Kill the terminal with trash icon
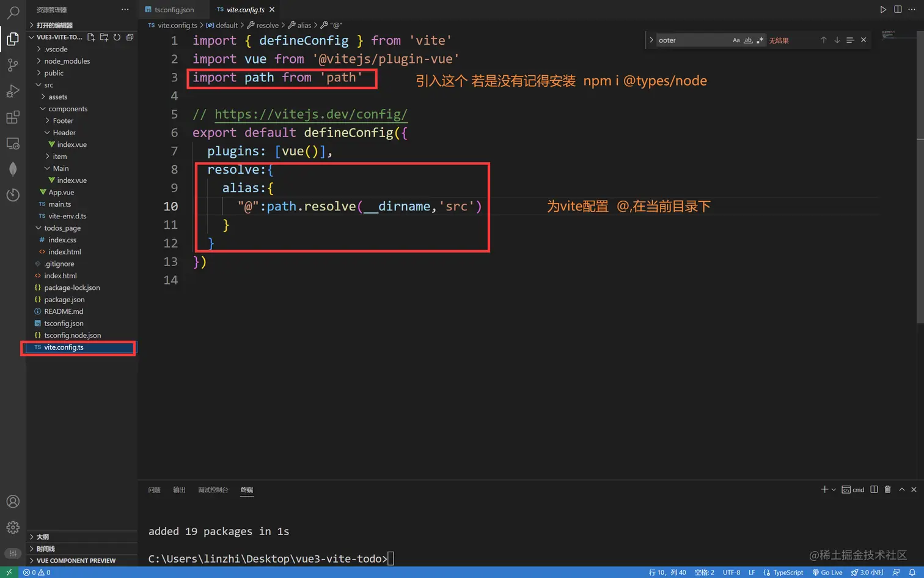 tap(888, 489)
